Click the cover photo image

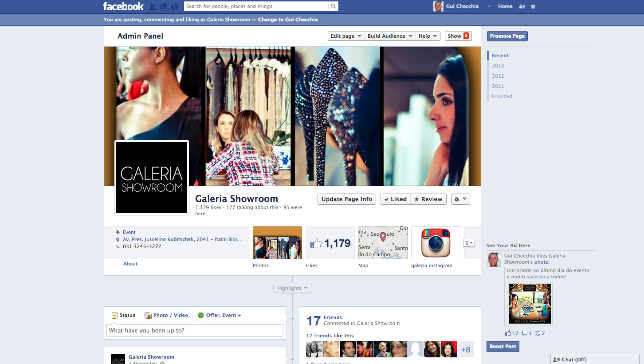292,116
